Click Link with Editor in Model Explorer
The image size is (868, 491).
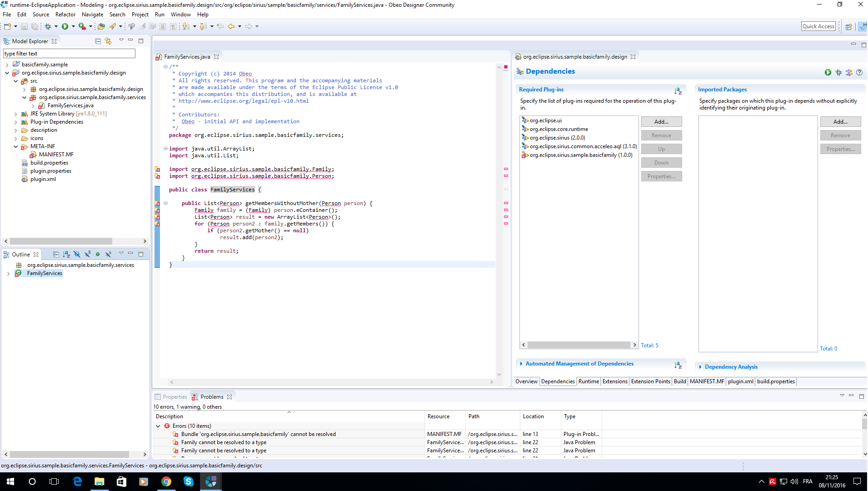pyautogui.click(x=108, y=41)
